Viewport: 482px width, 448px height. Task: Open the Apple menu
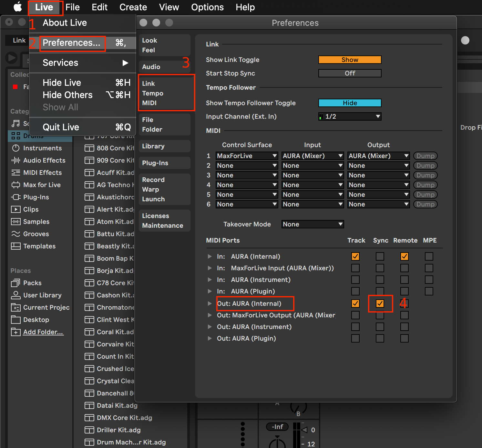(18, 7)
